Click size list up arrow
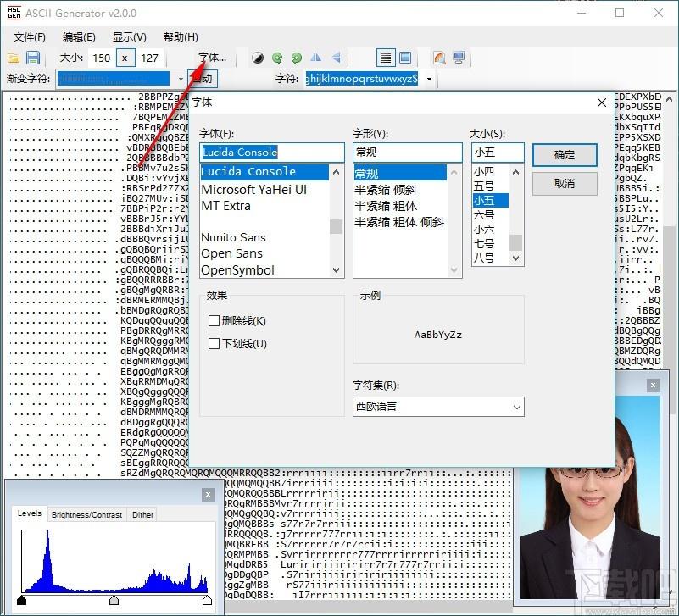Screen dimensions: 679x616 click(515, 172)
